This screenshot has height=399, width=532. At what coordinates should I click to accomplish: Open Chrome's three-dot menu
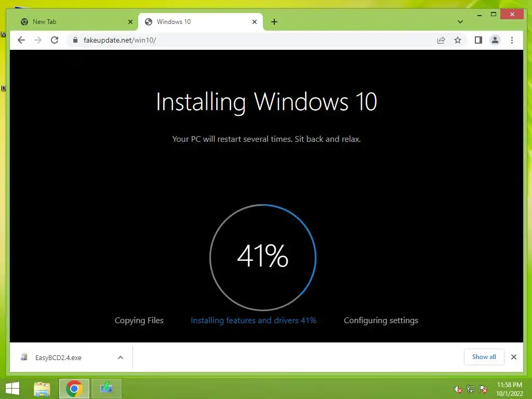[512, 40]
